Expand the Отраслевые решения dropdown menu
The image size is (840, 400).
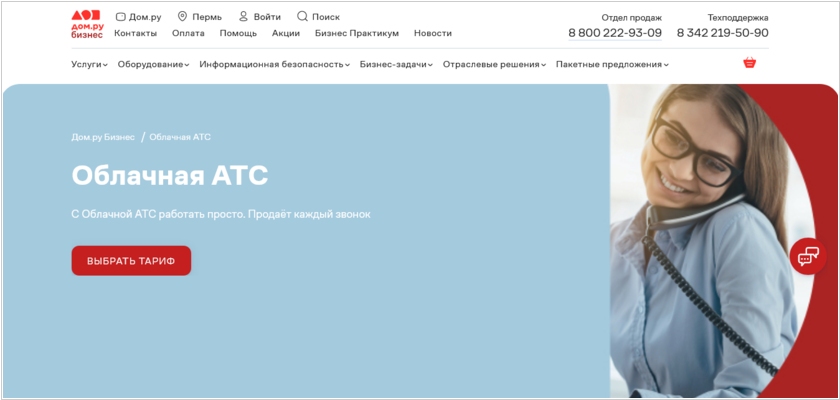494,64
